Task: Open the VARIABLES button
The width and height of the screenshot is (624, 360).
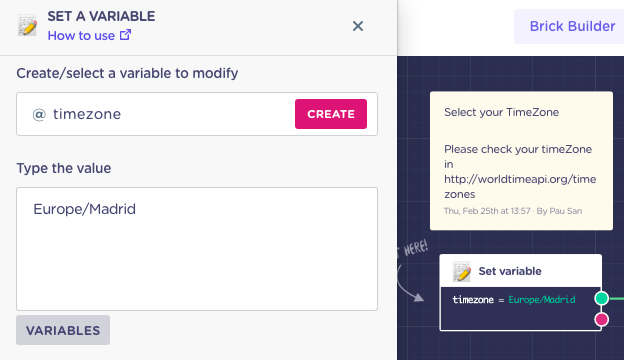Action: pos(63,330)
